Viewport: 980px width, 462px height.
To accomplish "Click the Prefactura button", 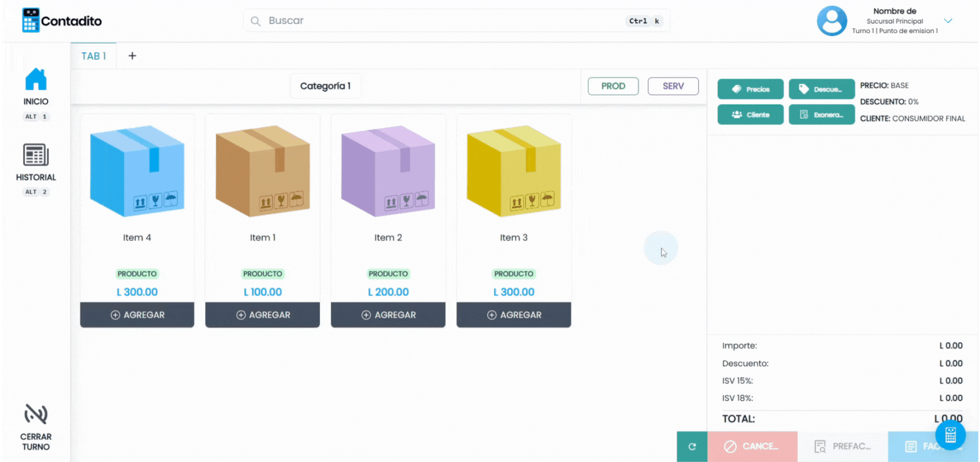I will pos(843,446).
